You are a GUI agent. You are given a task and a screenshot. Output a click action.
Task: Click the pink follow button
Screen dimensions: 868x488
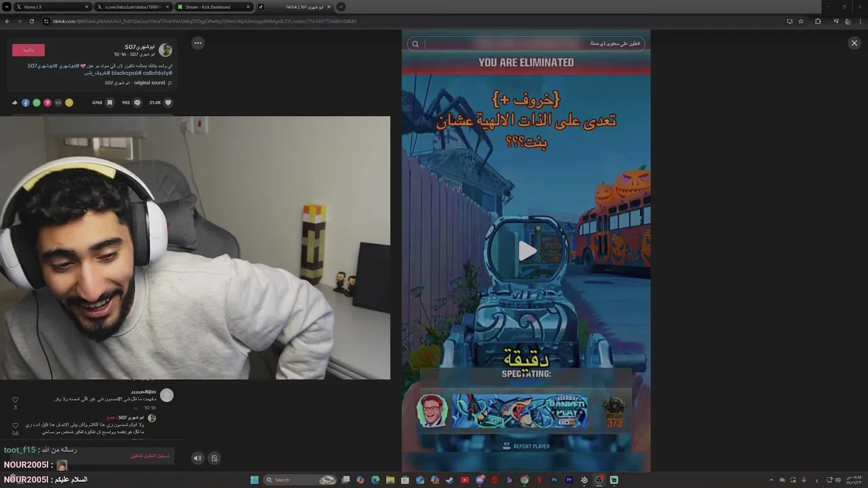28,49
